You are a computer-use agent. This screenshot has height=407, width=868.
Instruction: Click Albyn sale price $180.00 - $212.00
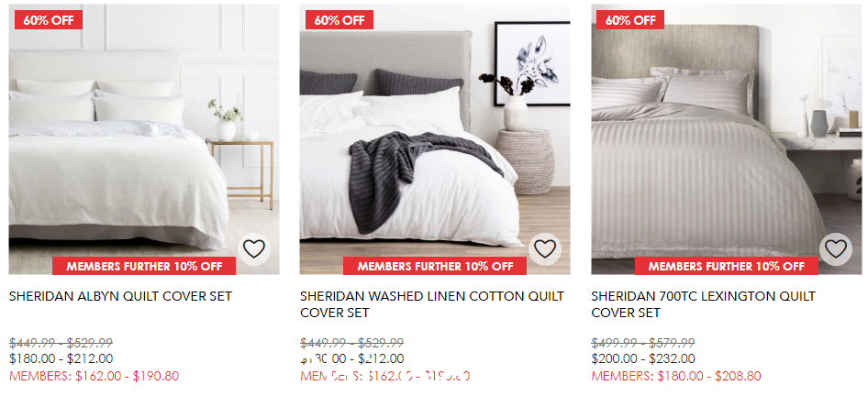tap(61, 359)
